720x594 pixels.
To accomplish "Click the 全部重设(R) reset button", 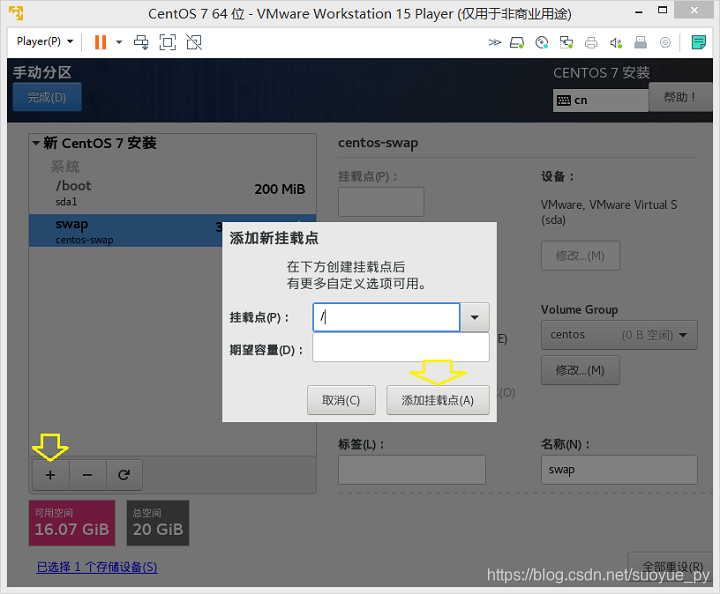I will click(672, 567).
